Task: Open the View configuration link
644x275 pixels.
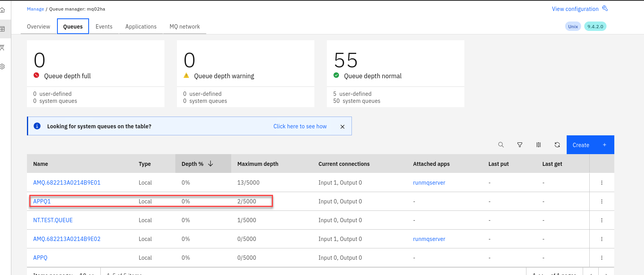Action: [x=575, y=9]
